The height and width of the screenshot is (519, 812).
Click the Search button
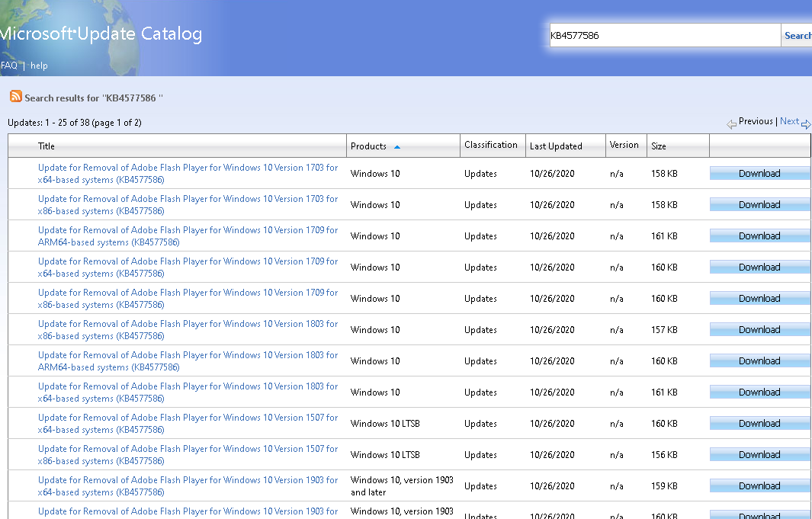[x=797, y=35]
